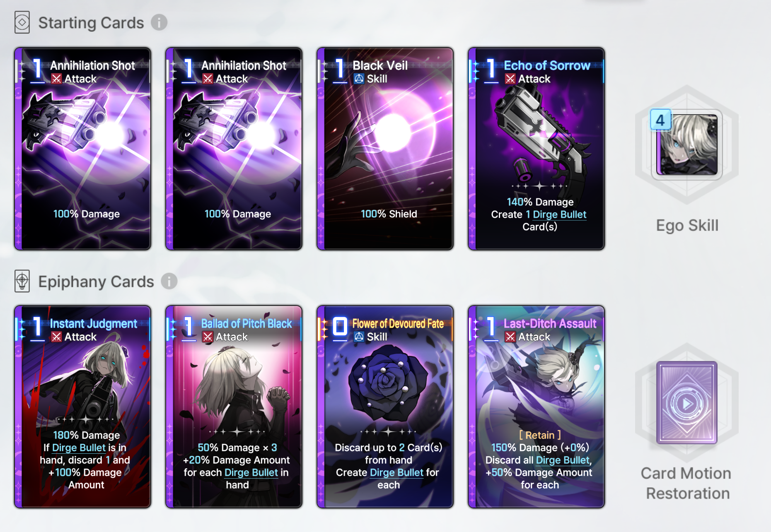Click the Epiphany Cards info icon
The image size is (771, 532).
point(169,281)
